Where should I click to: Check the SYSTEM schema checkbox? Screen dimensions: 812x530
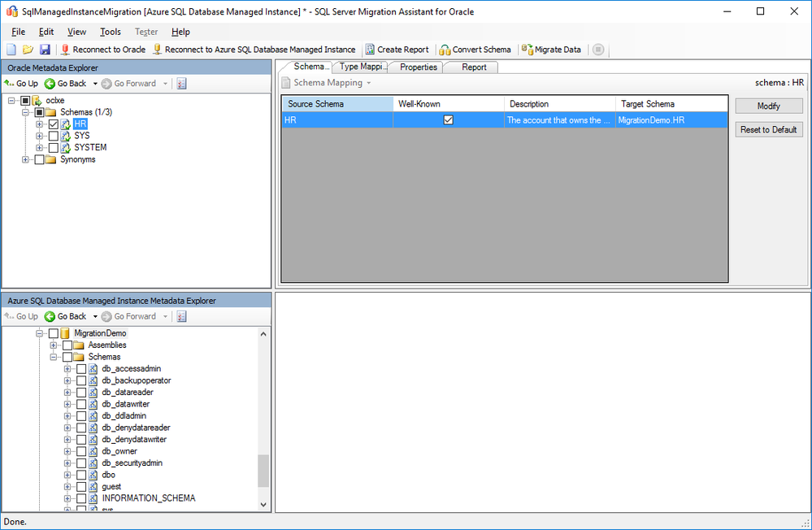point(54,148)
